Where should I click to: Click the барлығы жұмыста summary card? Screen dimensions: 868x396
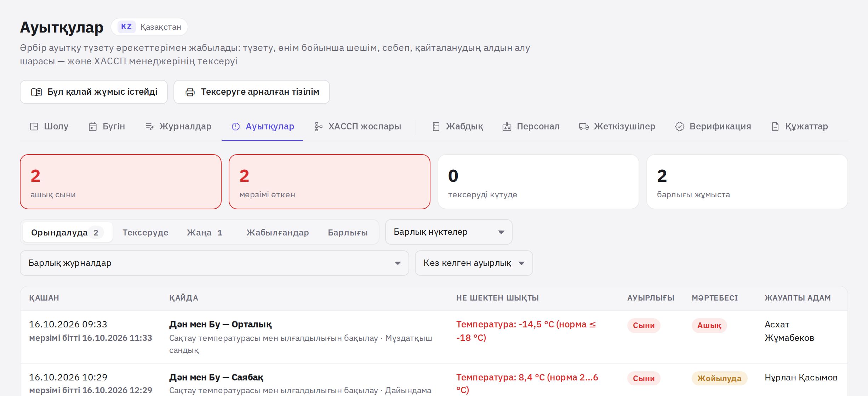(x=747, y=182)
